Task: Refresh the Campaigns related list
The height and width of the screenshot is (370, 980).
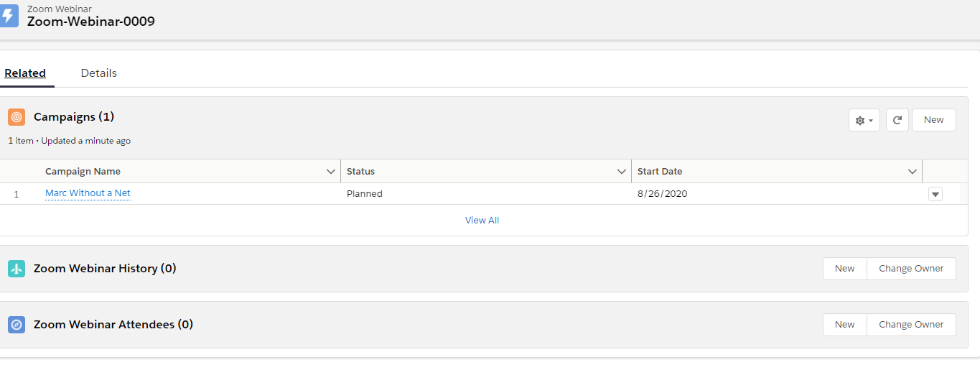Action: 897,120
